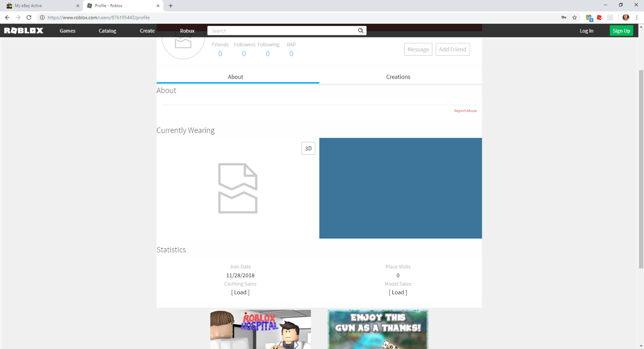Click the green extension icon with badge
644x349 pixels.
point(589,18)
